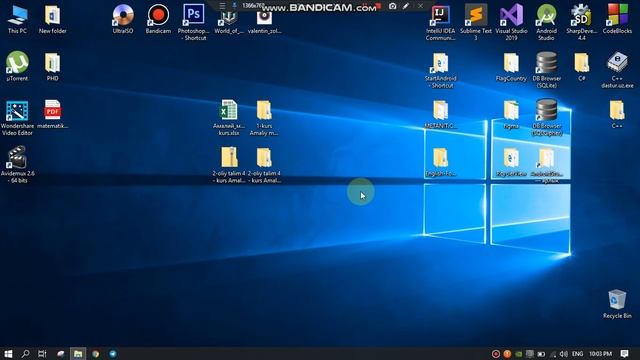Open taskbar search magnifier
This screenshot has height=360, width=640.
point(25,353)
